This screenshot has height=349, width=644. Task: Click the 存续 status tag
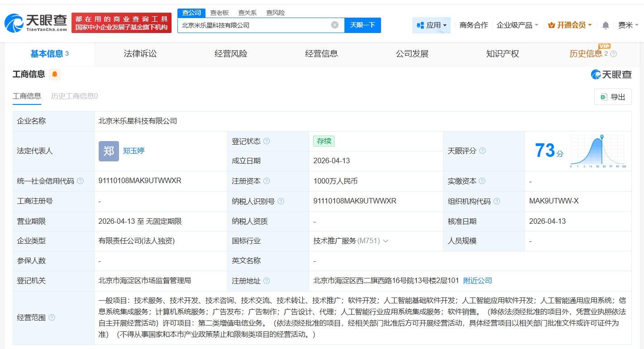click(x=323, y=141)
